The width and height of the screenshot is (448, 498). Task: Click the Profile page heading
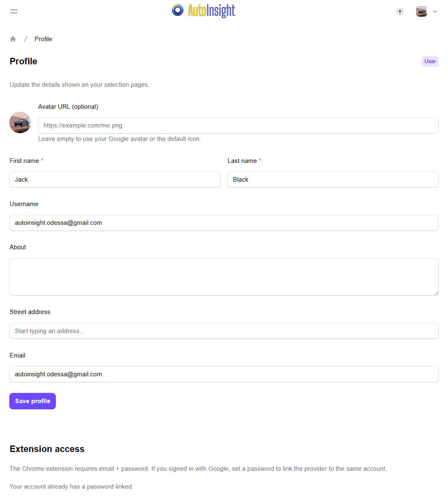point(23,61)
